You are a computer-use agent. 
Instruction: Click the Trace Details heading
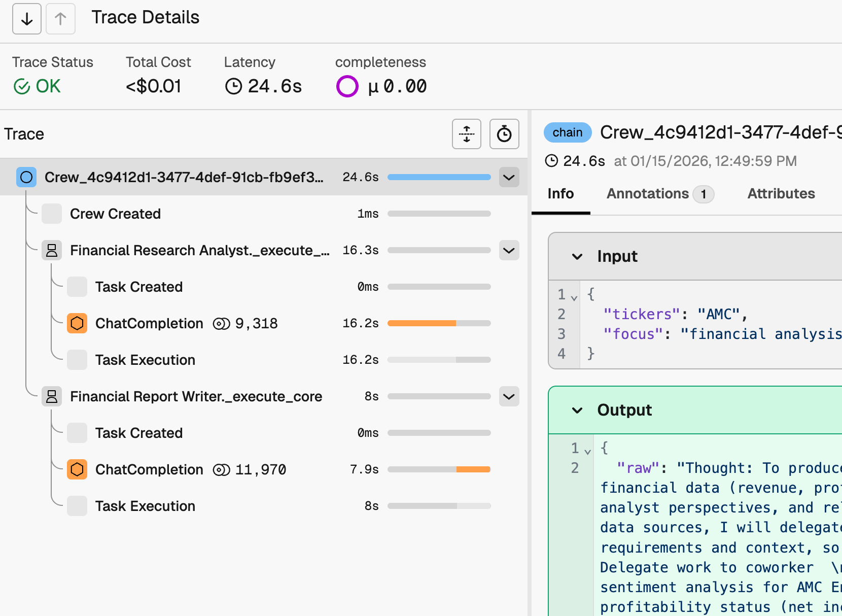tap(146, 17)
